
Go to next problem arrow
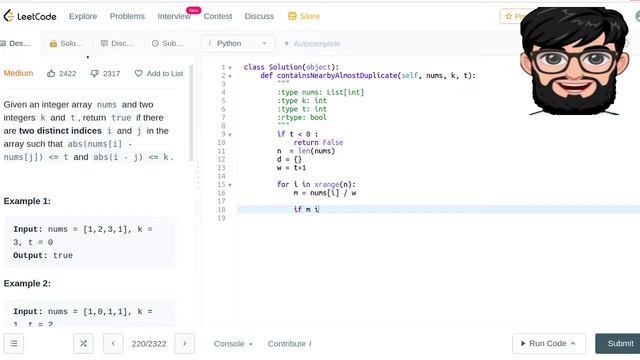pos(184,344)
